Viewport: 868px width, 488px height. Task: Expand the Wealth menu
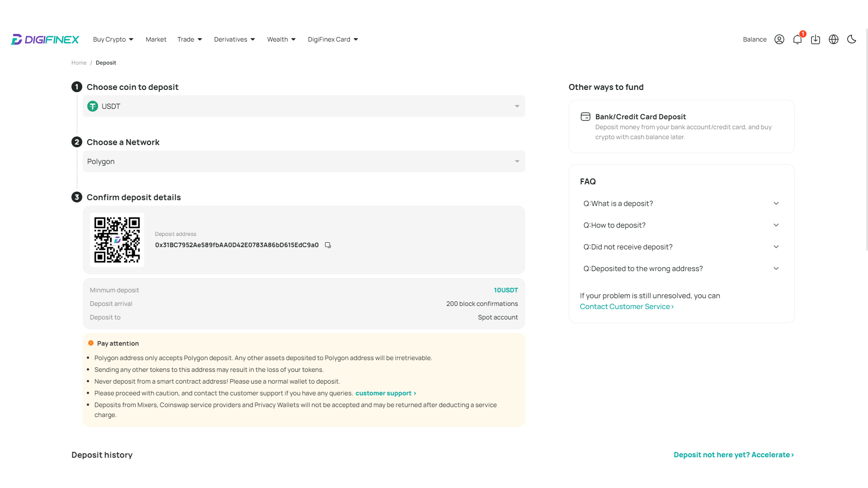click(282, 39)
